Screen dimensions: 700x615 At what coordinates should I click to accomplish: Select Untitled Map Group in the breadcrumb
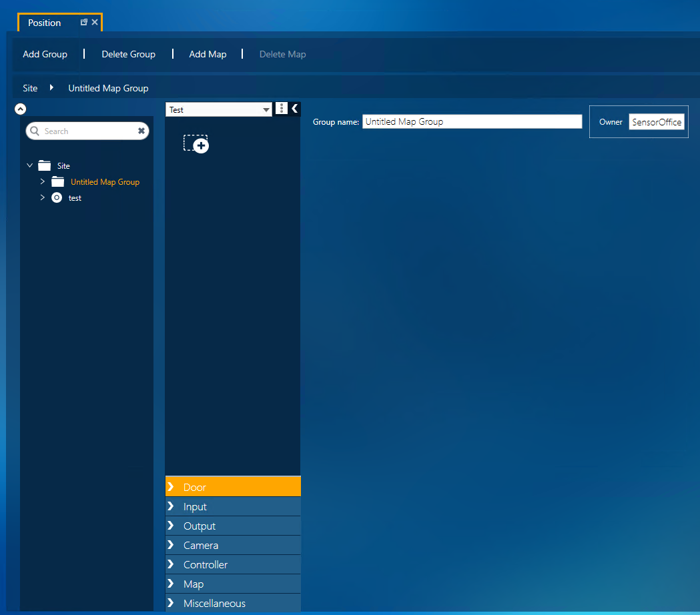pos(109,88)
